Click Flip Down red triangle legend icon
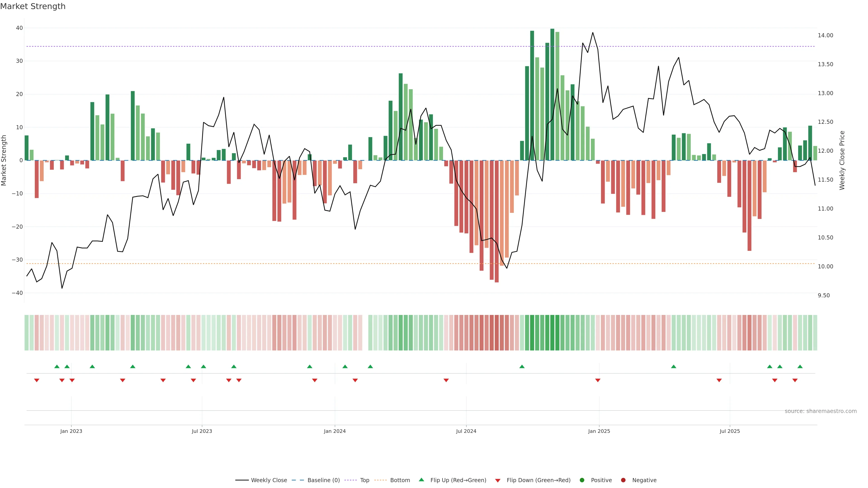The image size is (868, 488). pyautogui.click(x=498, y=481)
